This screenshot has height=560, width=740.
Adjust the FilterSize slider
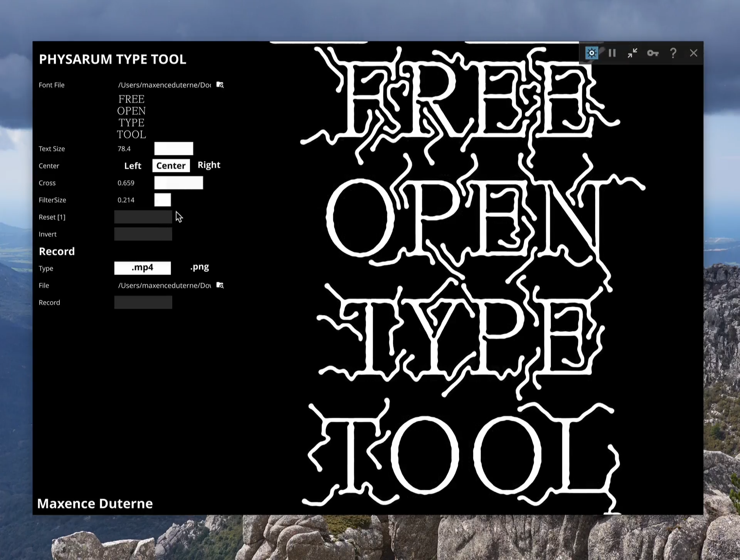(x=162, y=200)
